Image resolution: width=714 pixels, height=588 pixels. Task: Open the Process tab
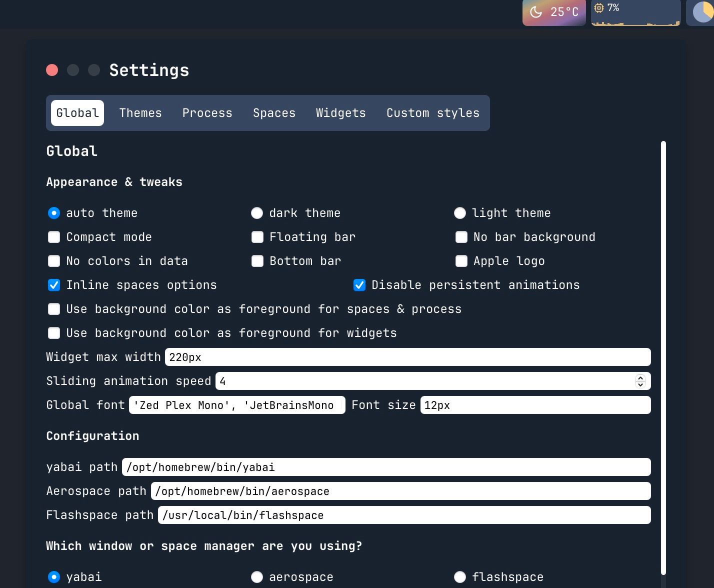click(x=207, y=113)
